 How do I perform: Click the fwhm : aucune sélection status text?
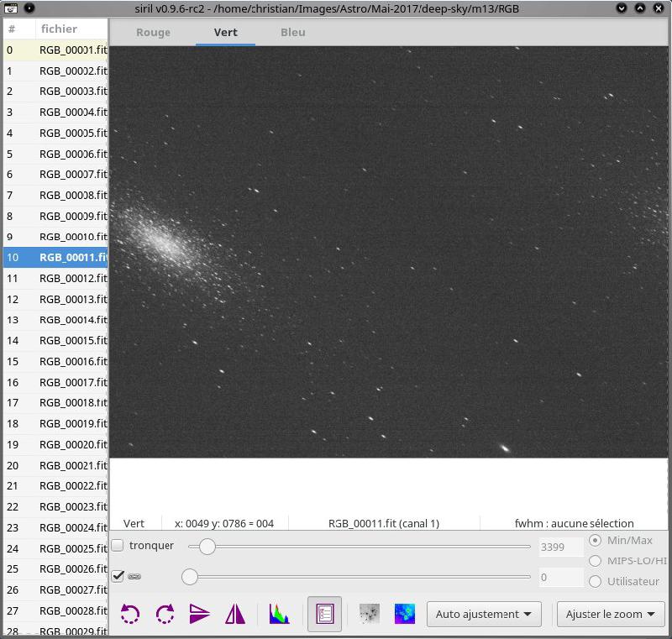pos(574,523)
